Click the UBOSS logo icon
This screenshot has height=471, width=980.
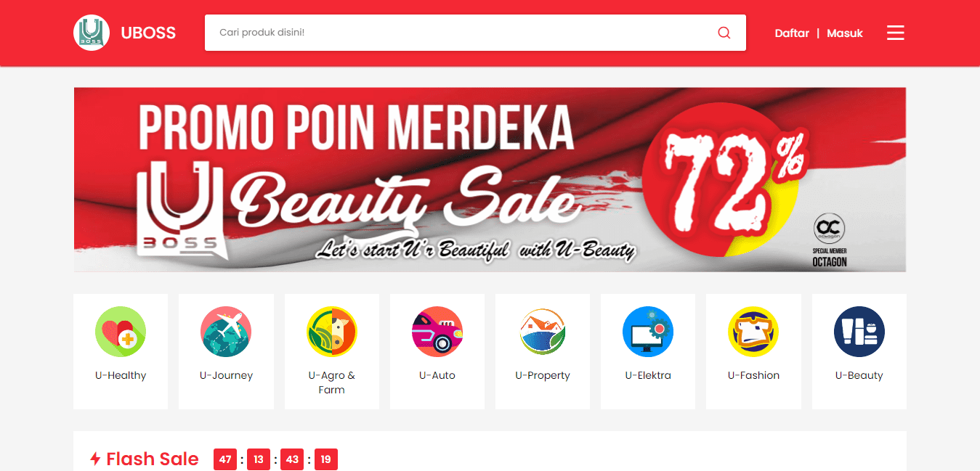92,33
